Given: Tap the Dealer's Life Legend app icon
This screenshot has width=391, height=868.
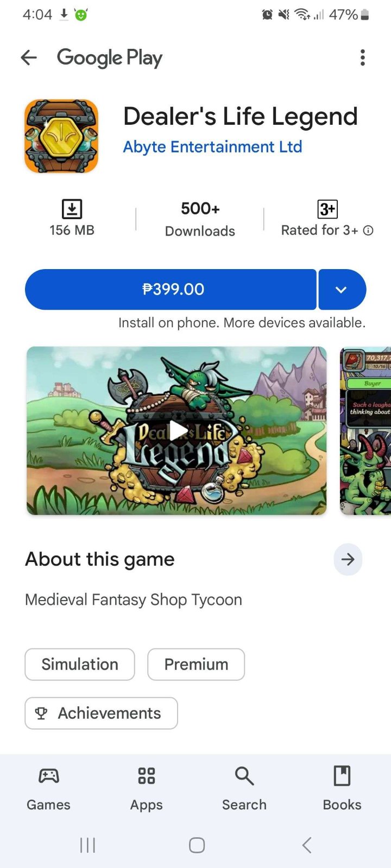Looking at the screenshot, I should pos(61,136).
